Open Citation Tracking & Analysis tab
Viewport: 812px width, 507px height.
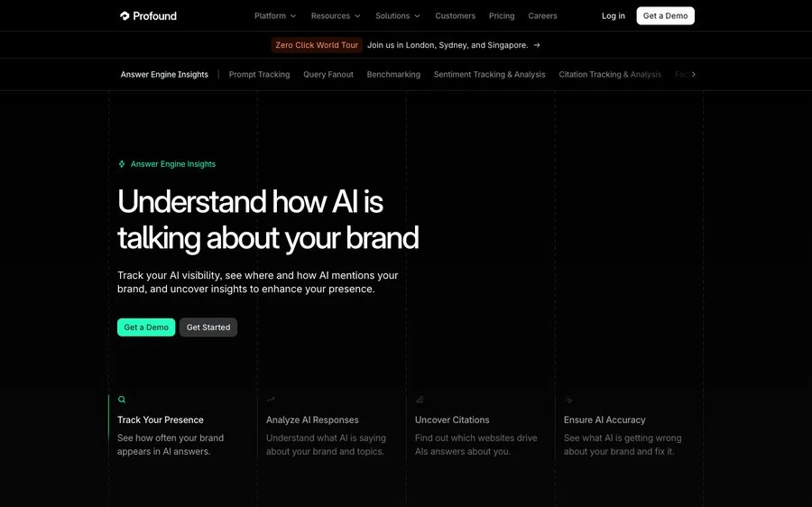pos(610,75)
